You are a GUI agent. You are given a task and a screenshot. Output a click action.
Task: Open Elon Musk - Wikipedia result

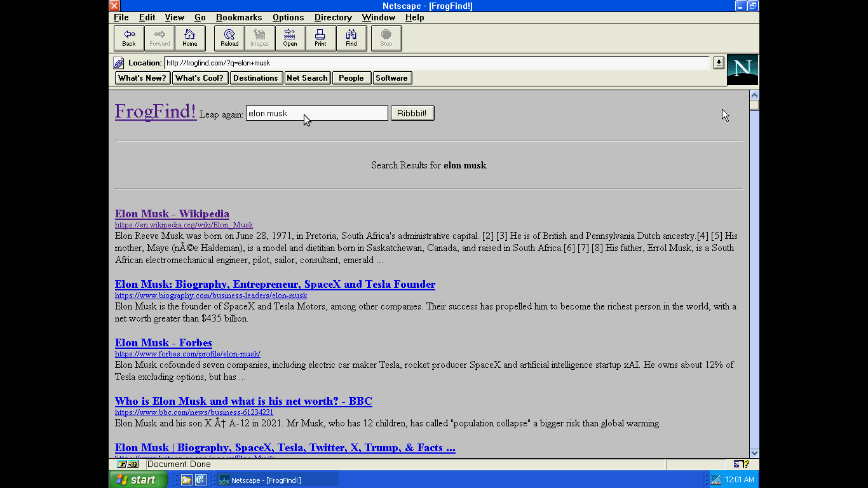click(x=172, y=213)
